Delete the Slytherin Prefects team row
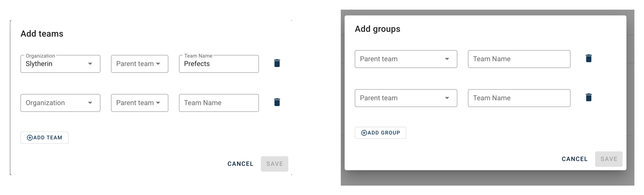 click(277, 63)
